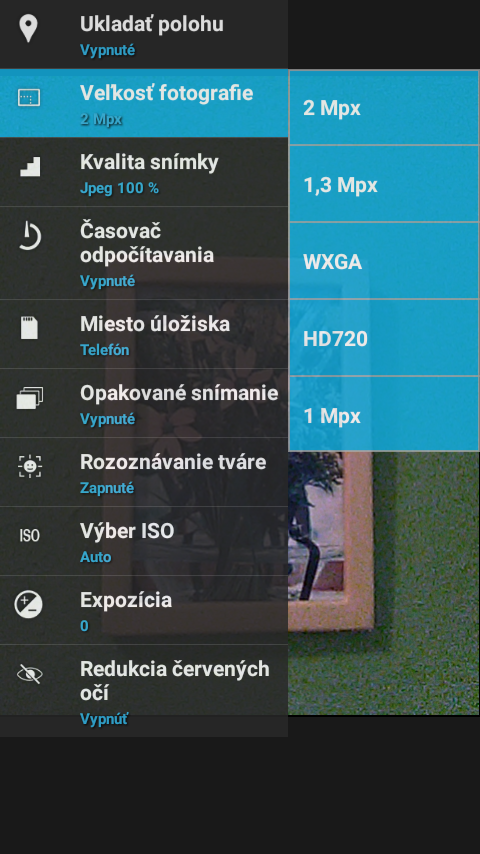Tap the burst shot stacked frames icon
The width and height of the screenshot is (480, 854).
point(29,398)
